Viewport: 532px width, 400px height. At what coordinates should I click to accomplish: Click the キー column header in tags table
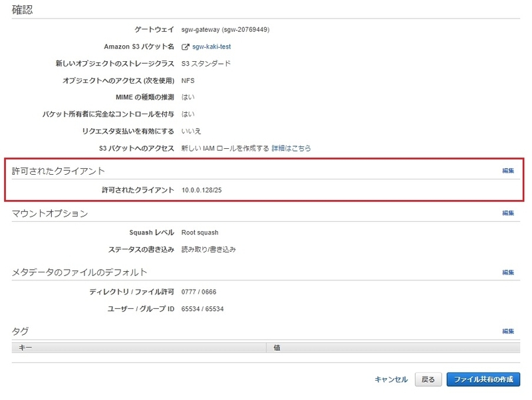[139, 348]
